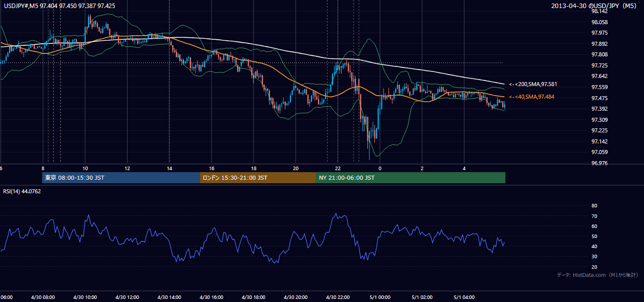Click the 4/30 22:00 time axis label
Image resolution: width=644 pixels, height=302 pixels.
(338, 297)
